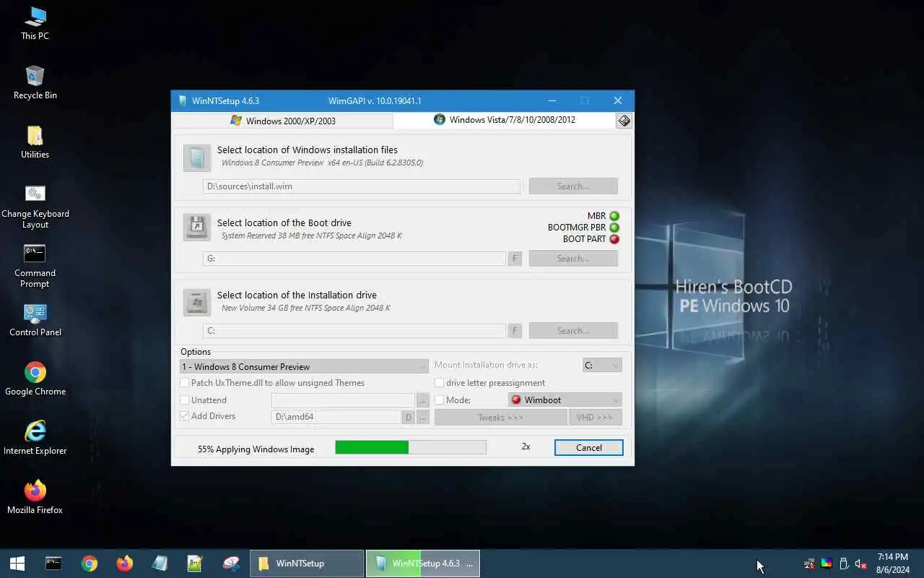Open the Utilities folder on desktop
924x578 pixels.
pos(35,142)
